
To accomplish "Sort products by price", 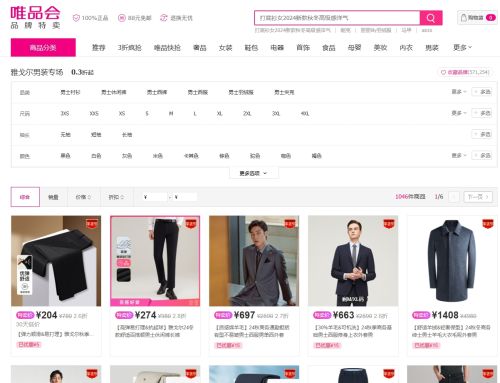I will (x=83, y=197).
